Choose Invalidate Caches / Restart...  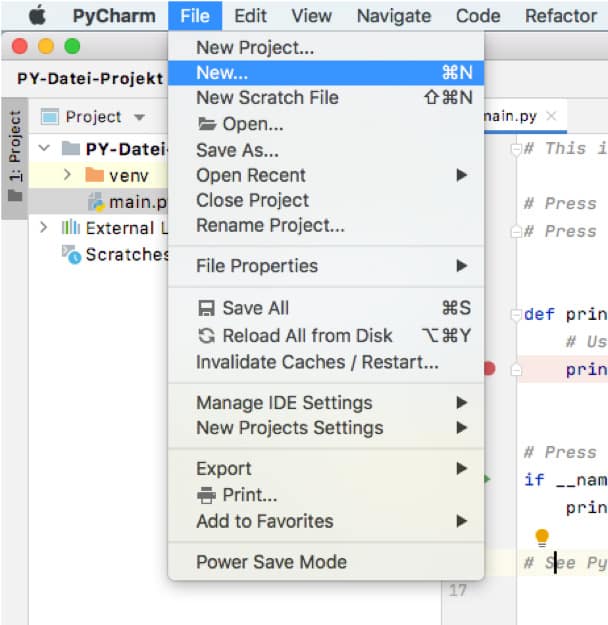click(x=326, y=362)
